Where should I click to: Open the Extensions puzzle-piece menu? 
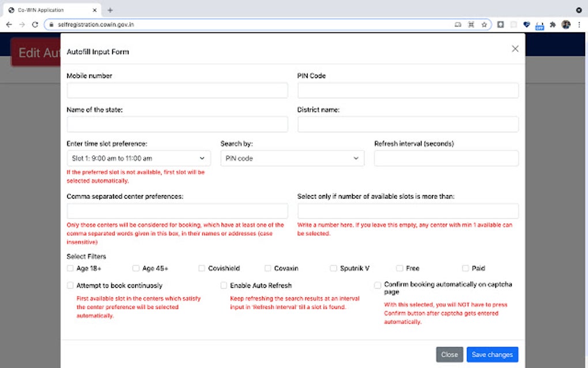tap(553, 25)
